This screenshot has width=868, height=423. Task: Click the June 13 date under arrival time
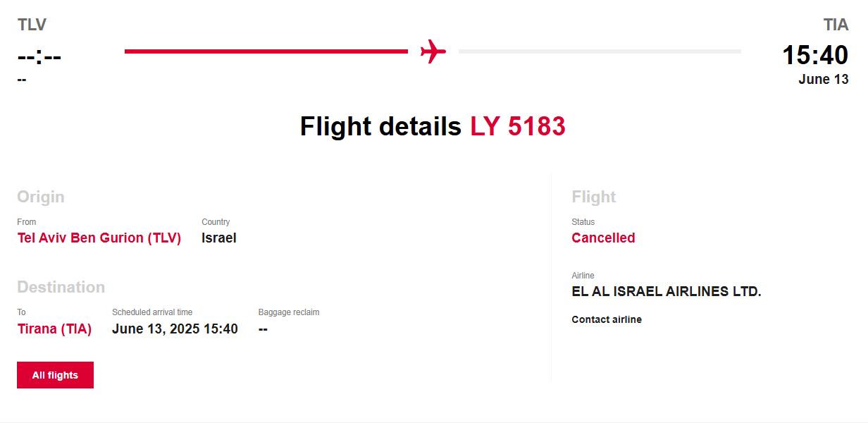click(x=823, y=80)
